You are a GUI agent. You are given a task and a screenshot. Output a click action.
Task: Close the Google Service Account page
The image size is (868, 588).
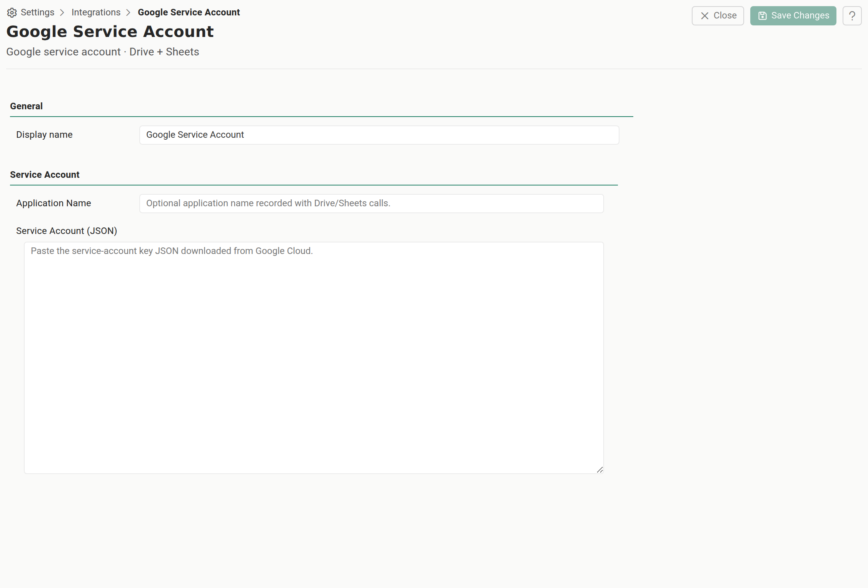tap(718, 16)
